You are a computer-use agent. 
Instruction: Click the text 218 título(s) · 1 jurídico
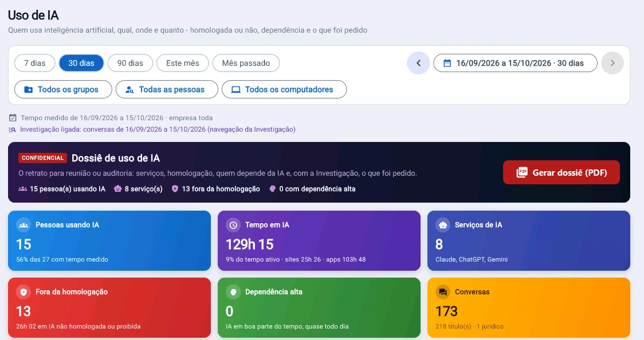point(469,326)
